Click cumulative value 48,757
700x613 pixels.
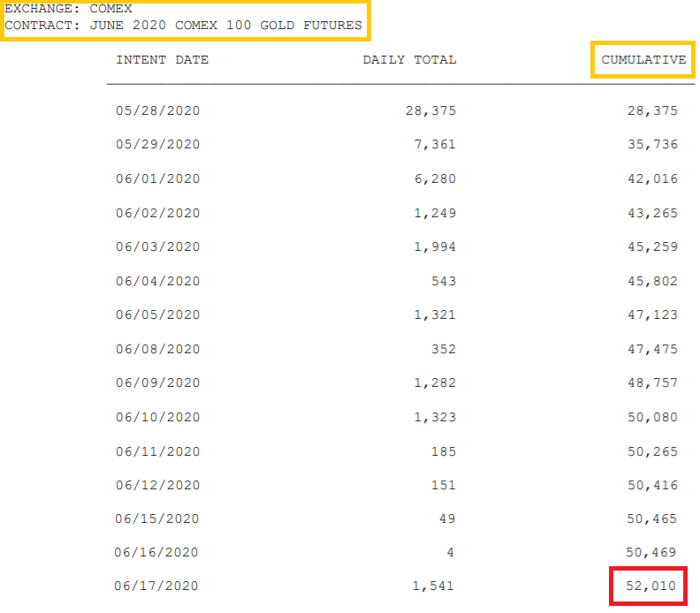click(x=652, y=382)
